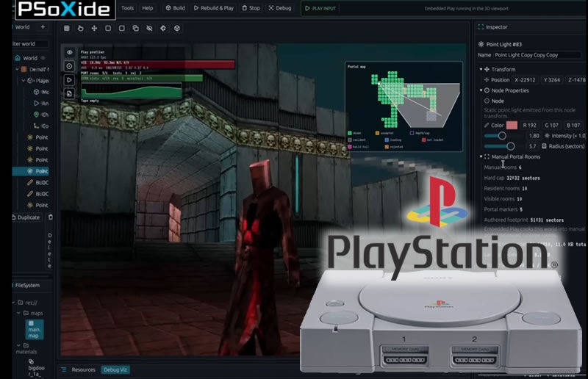The height and width of the screenshot is (379, 588).
Task: Toggle the eye button in viewport sidebar
Action: tap(69, 52)
